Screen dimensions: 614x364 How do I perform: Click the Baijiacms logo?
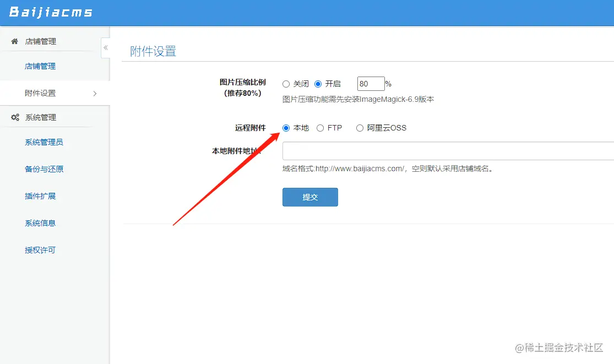click(x=52, y=12)
